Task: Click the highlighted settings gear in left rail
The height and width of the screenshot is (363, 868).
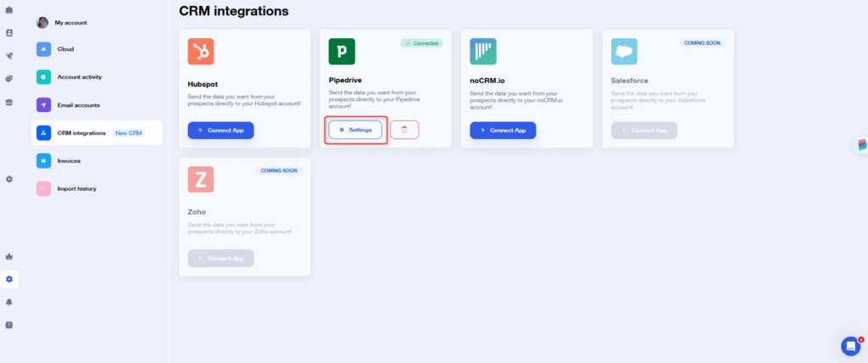Action: (x=9, y=279)
